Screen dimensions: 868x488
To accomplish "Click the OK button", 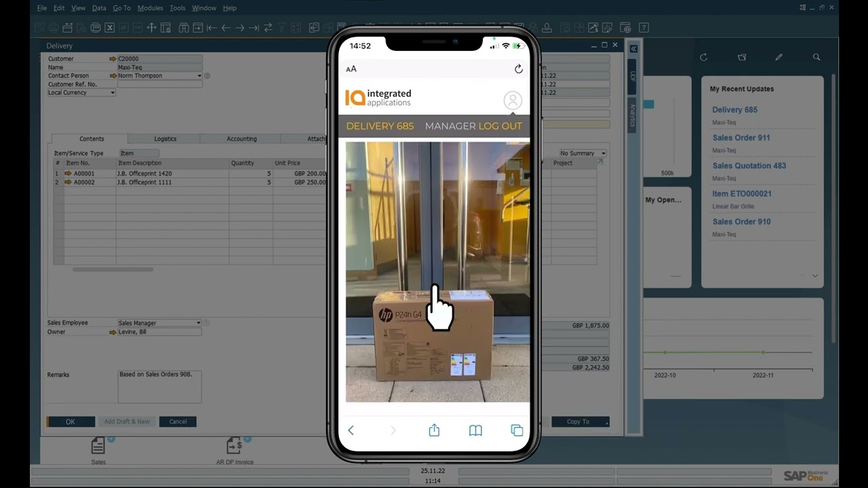I will coord(71,422).
